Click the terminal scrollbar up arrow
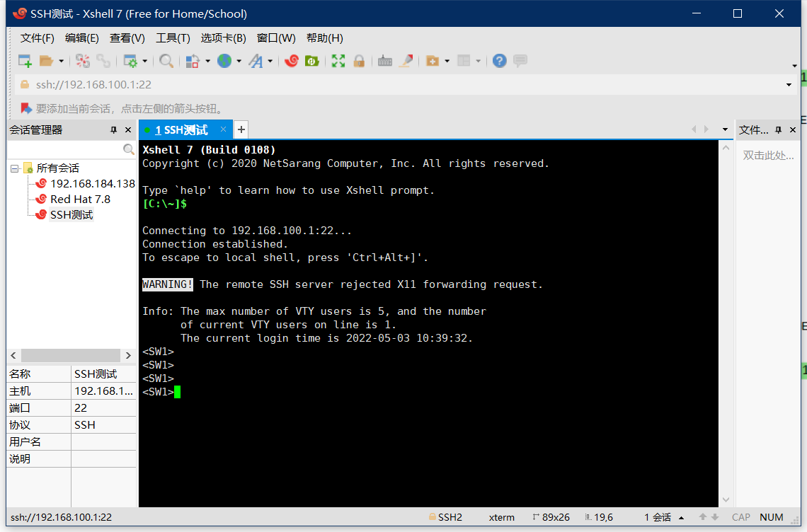 tap(726, 148)
